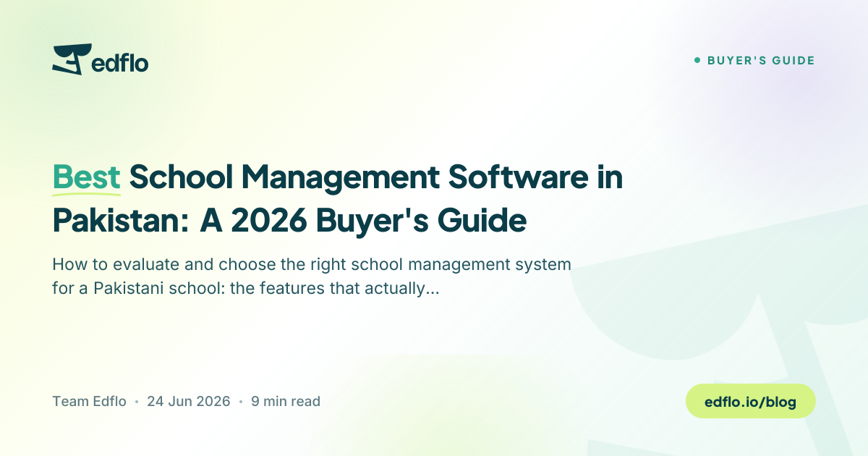The width and height of the screenshot is (868, 456).
Task: Click the date "24 Jun 2026"
Action: (189, 401)
